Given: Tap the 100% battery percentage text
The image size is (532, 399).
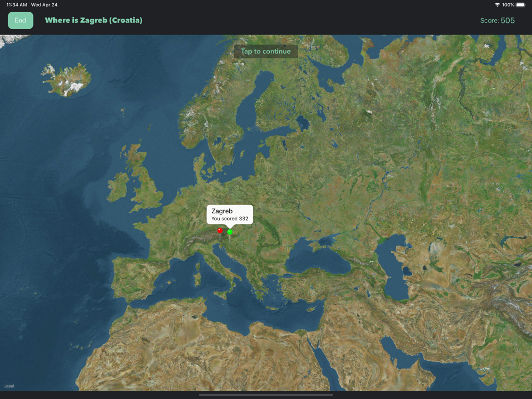Looking at the screenshot, I should (508, 5).
